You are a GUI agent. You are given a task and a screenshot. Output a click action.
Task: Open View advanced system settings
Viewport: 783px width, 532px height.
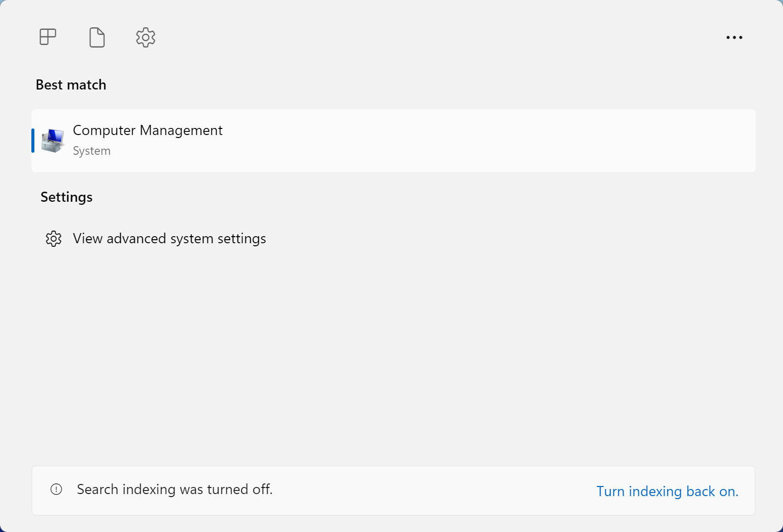click(x=169, y=239)
